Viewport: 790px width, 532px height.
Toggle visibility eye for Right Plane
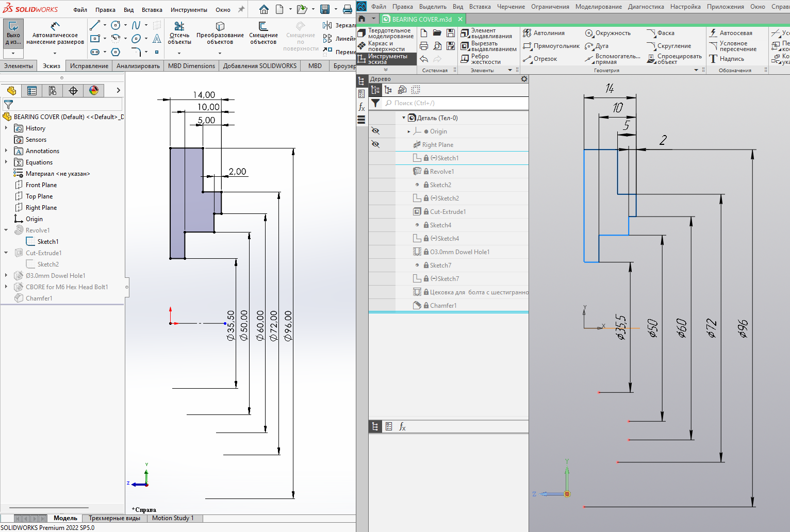pyautogui.click(x=375, y=144)
